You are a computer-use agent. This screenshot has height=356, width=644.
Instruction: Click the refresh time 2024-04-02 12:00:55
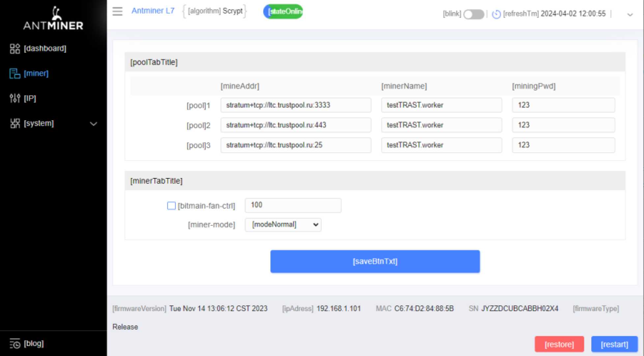point(573,14)
